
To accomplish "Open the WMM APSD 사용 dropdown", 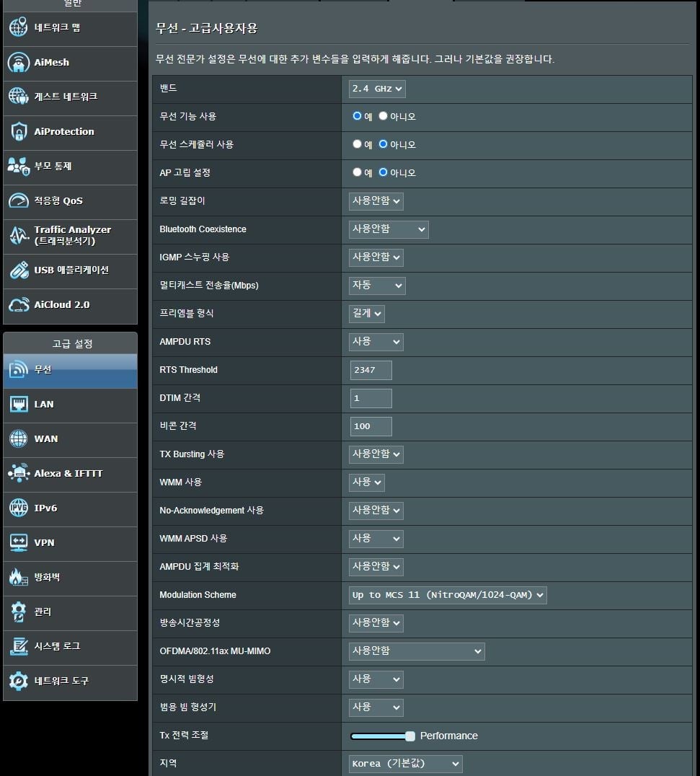I will (x=376, y=539).
